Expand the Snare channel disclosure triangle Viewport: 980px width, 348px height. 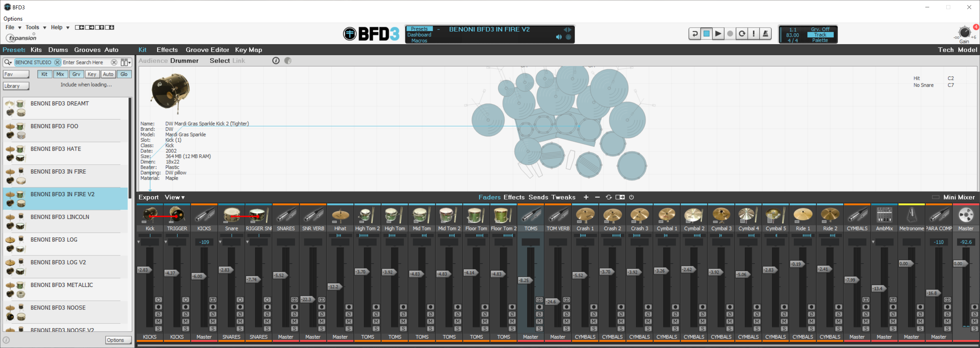click(220, 242)
